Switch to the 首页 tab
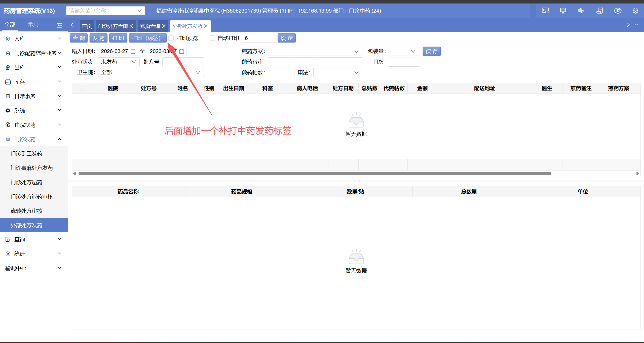This screenshot has width=644, height=343. click(87, 26)
